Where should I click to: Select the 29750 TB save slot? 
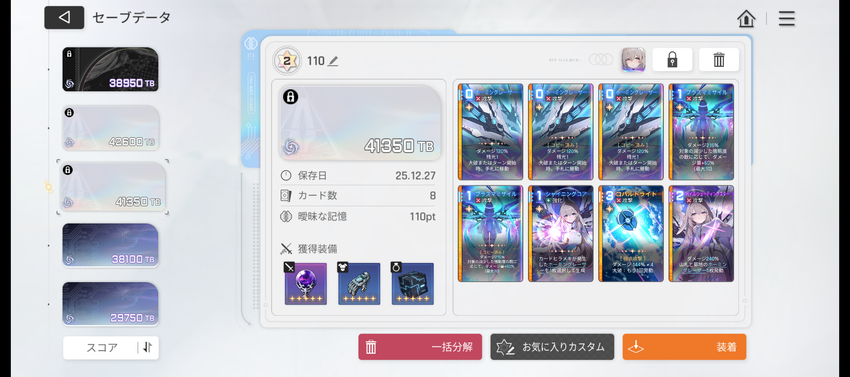[x=110, y=303]
